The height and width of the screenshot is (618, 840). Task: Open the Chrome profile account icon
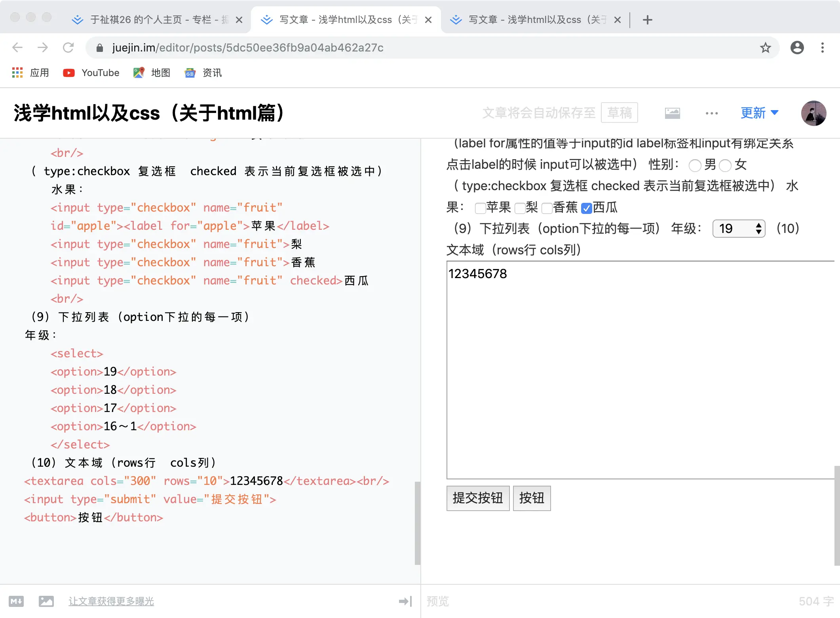pos(797,48)
